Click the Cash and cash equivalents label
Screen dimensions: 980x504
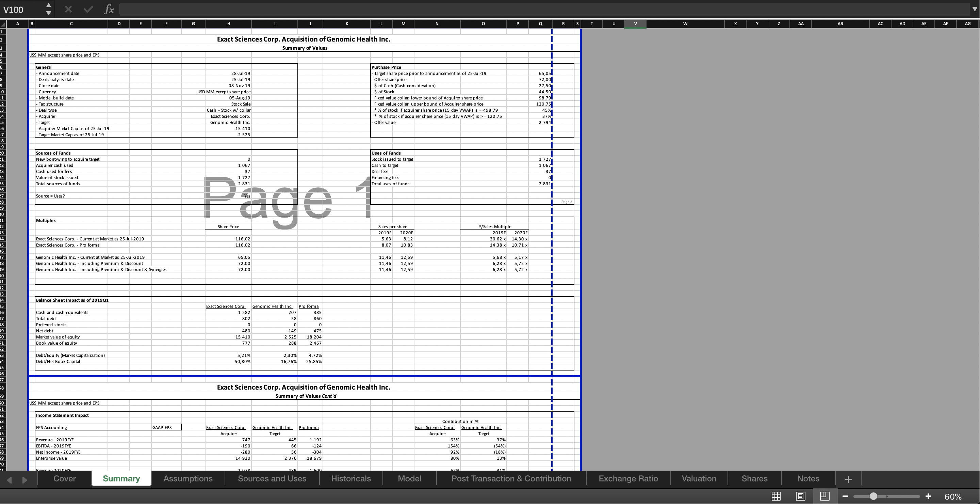[62, 313]
